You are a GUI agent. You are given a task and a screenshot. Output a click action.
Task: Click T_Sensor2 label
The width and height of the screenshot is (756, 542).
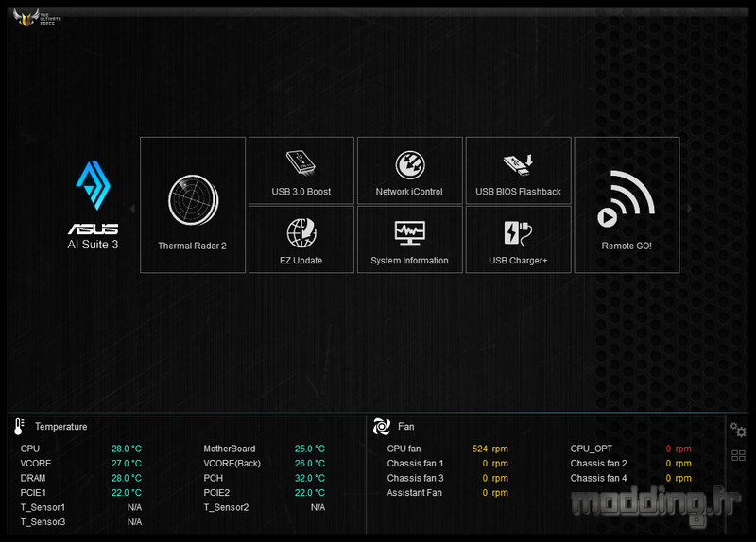point(226,507)
